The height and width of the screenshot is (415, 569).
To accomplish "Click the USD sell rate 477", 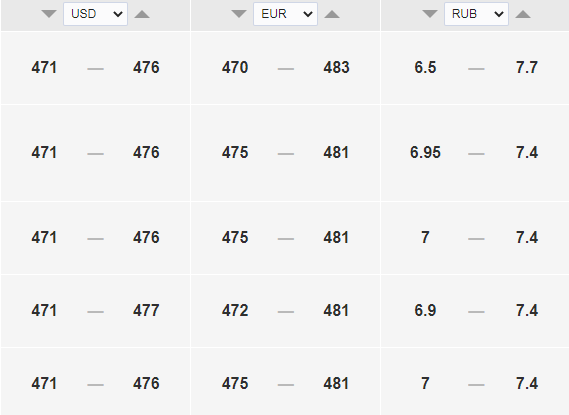I will click(146, 311).
